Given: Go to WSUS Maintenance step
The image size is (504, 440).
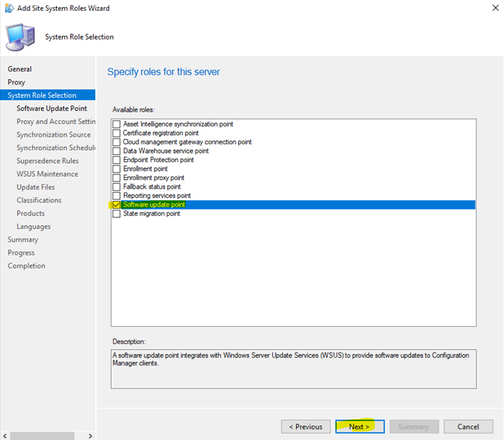Looking at the screenshot, I should point(47,174).
